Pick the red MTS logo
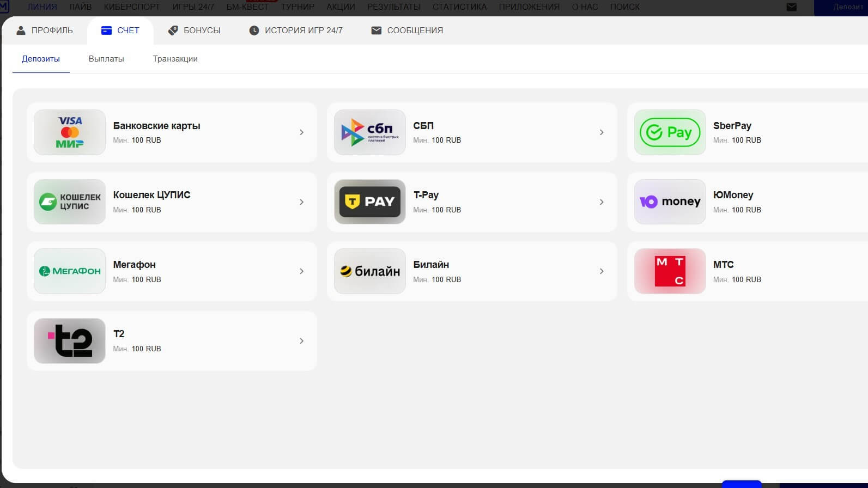Screen dimensions: 868x488 (x=670, y=271)
